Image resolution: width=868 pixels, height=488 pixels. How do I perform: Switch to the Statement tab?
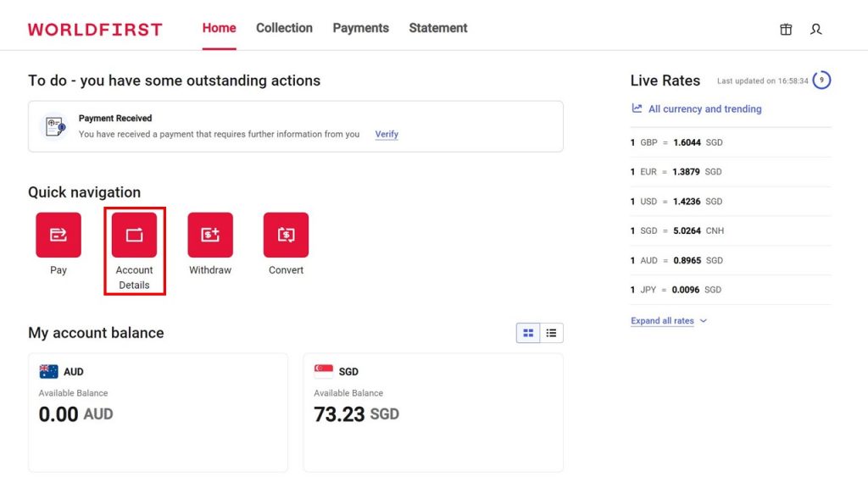[x=437, y=28]
